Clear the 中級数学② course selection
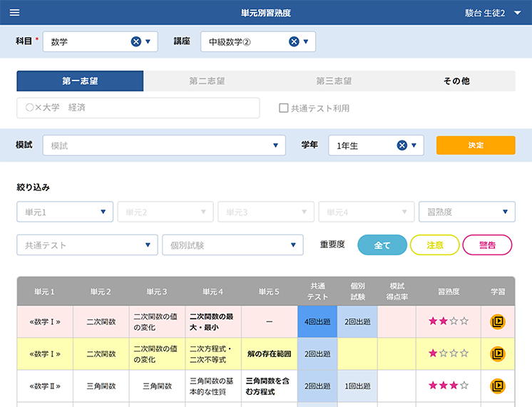 tap(294, 42)
